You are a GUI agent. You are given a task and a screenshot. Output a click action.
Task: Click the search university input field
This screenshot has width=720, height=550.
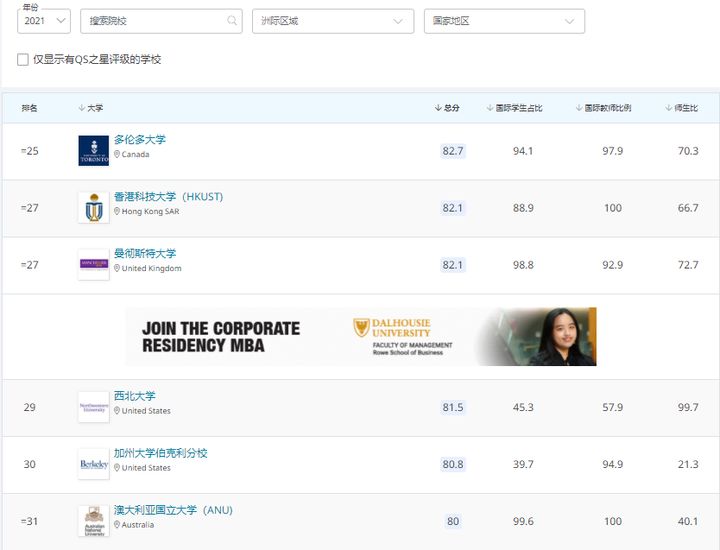coord(161,21)
